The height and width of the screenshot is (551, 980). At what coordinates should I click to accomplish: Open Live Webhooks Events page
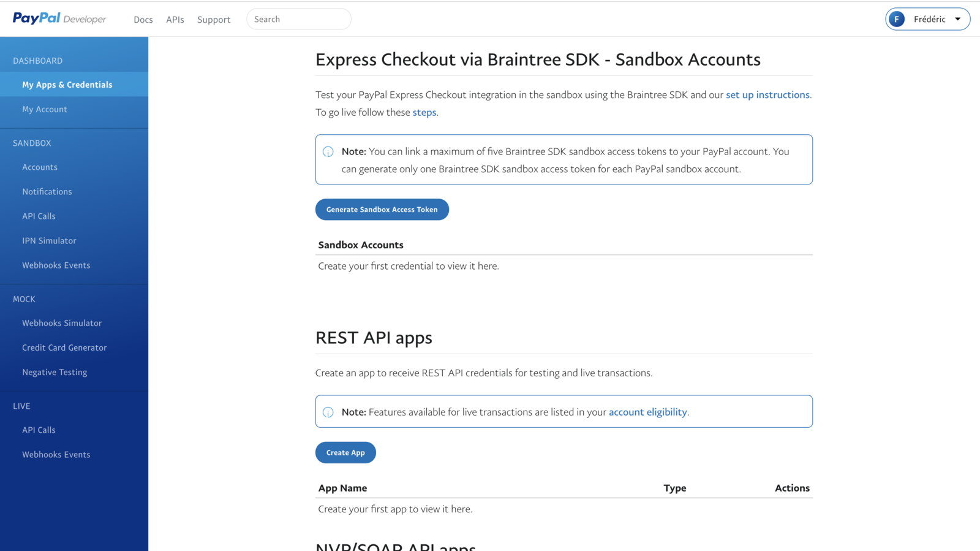pos(56,454)
